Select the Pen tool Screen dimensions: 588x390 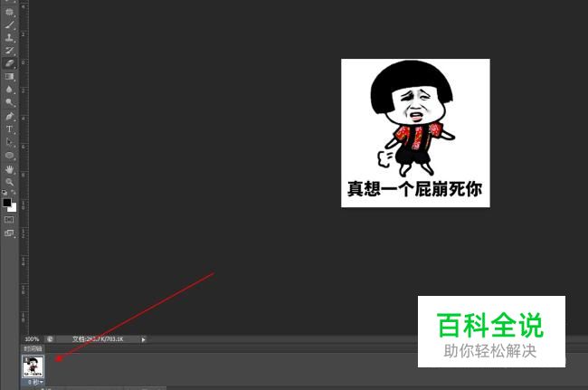tap(9, 116)
